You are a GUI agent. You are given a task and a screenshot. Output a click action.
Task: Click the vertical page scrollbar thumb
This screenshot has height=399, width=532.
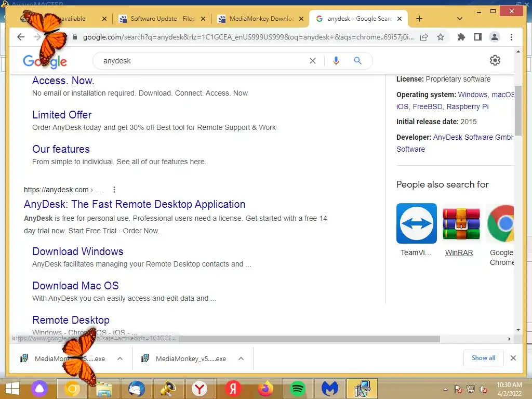[518, 111]
